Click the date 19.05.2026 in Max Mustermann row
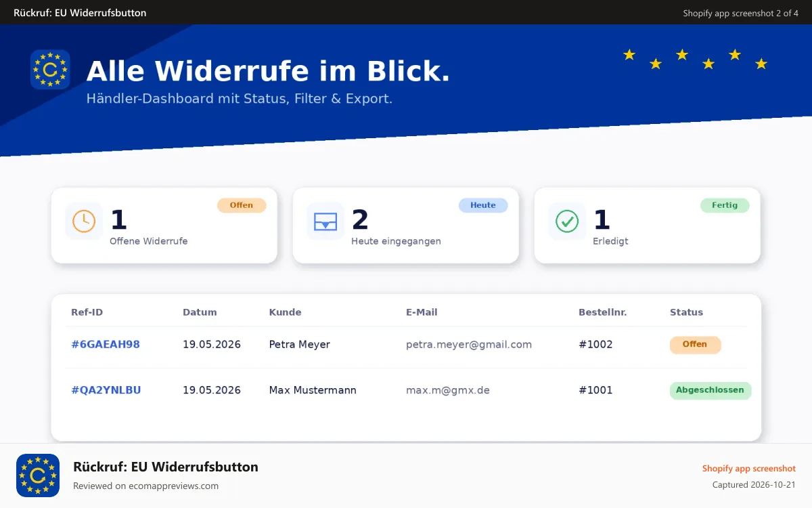 click(x=212, y=390)
